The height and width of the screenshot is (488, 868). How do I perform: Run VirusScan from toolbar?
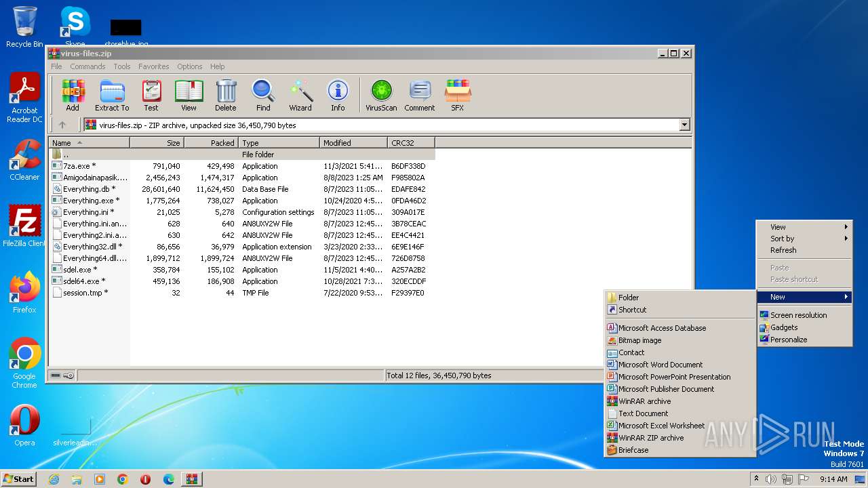(x=381, y=96)
